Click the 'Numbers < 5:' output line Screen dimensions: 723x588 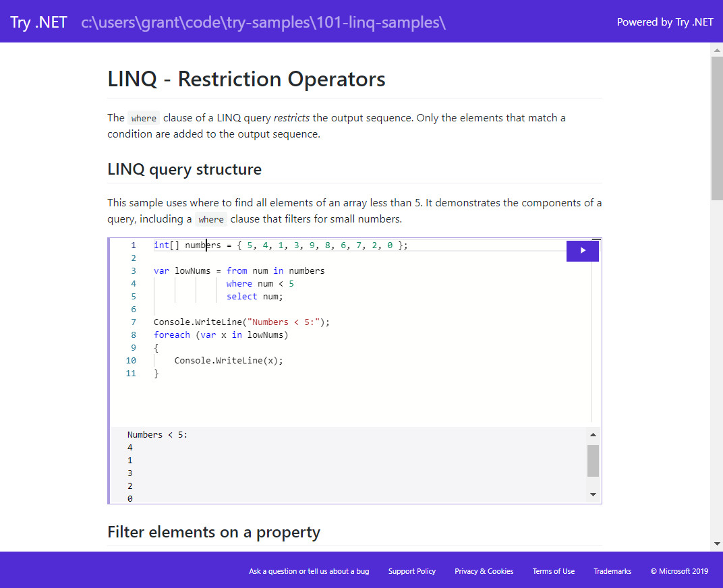click(x=158, y=434)
